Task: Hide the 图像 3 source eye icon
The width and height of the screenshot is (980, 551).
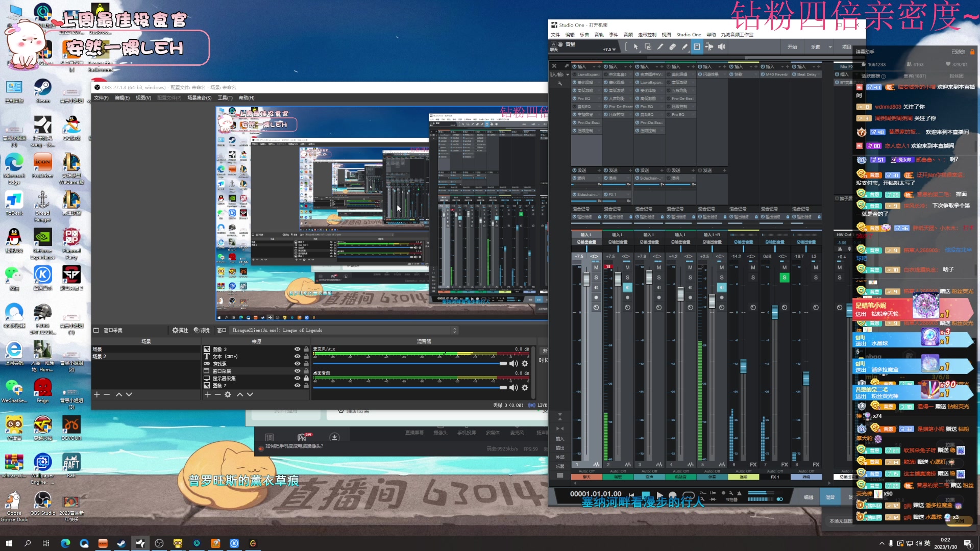Action: [297, 349]
